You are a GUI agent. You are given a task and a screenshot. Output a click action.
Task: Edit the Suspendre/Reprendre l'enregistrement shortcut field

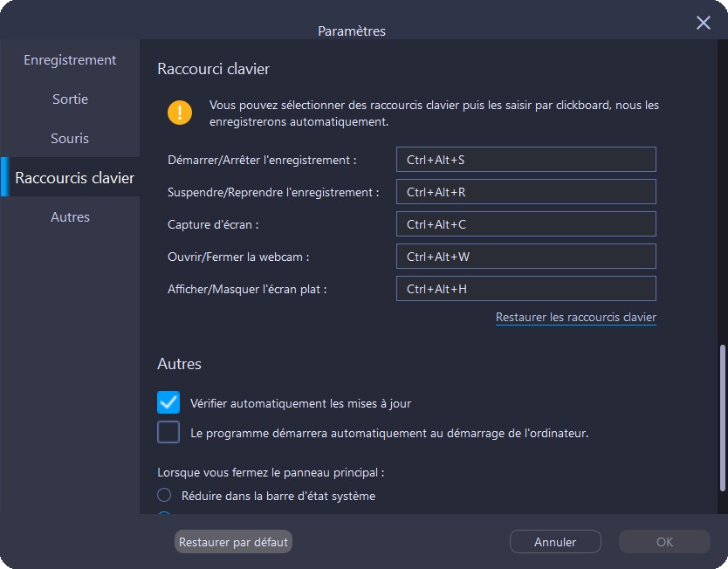pos(525,192)
